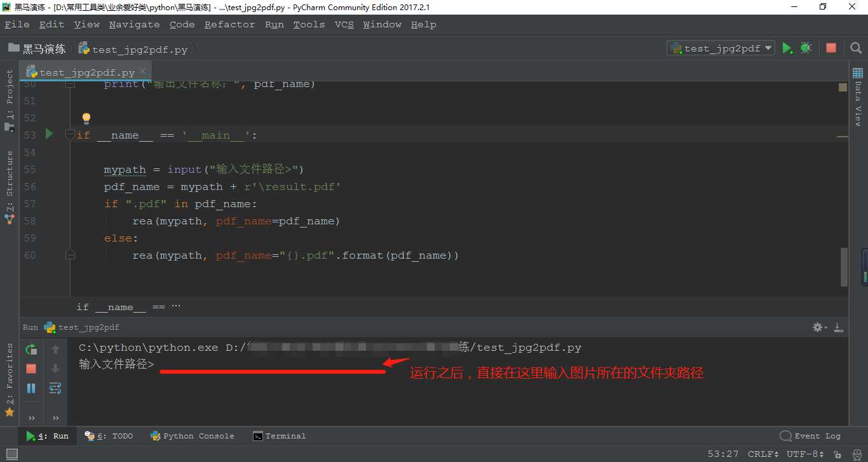
Task: Click the yellow inspection marker above the scrollbar
Action: click(843, 87)
